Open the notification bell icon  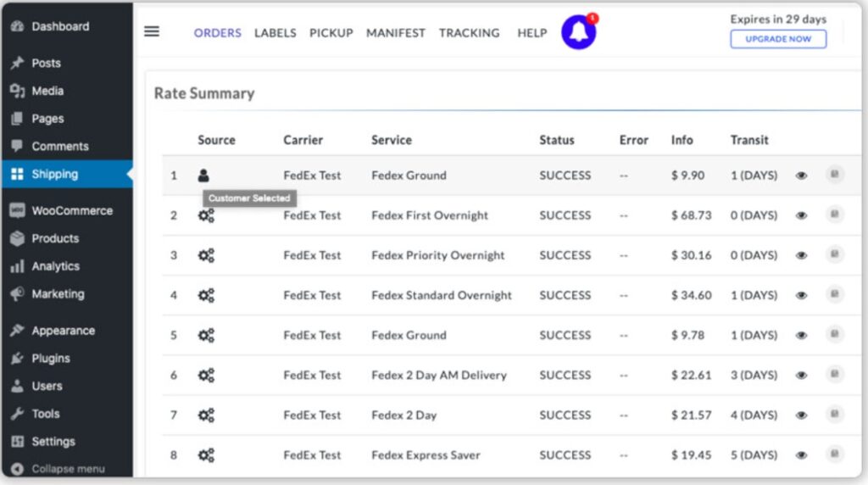[x=578, y=32]
